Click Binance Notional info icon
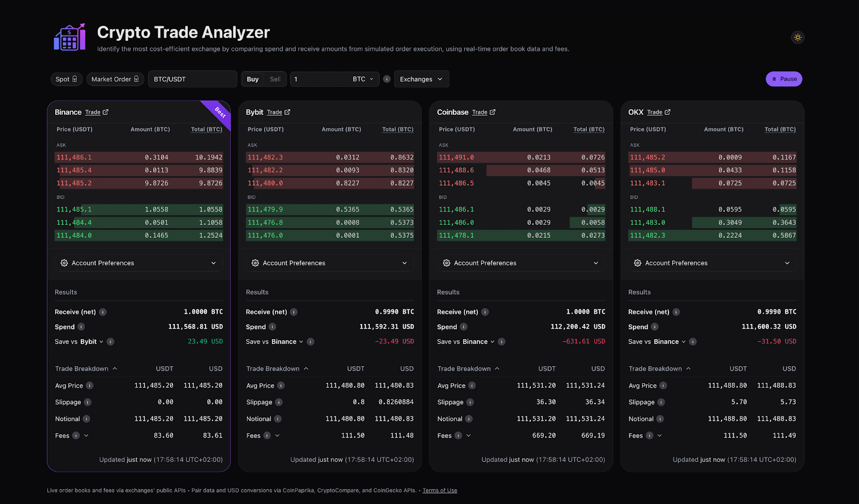 click(x=86, y=419)
